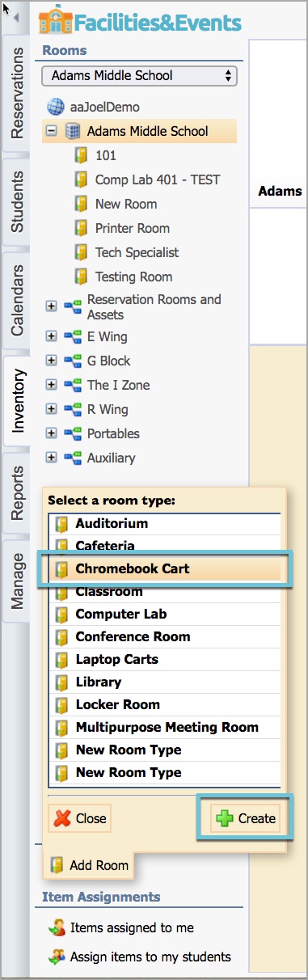The width and height of the screenshot is (308, 980).
Task: Click the aaJoelDemo globe icon
Action: [x=55, y=107]
